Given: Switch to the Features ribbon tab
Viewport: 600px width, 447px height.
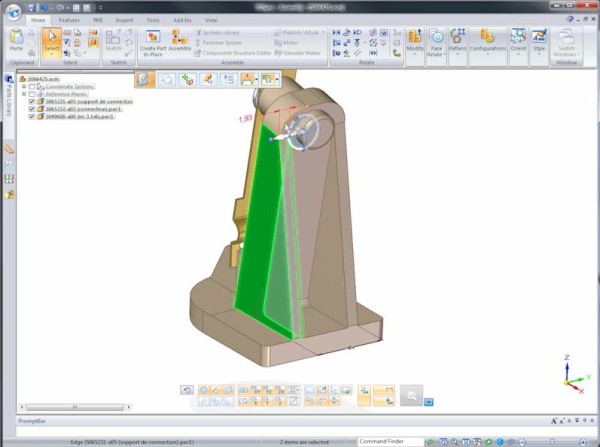Looking at the screenshot, I should coord(69,19).
